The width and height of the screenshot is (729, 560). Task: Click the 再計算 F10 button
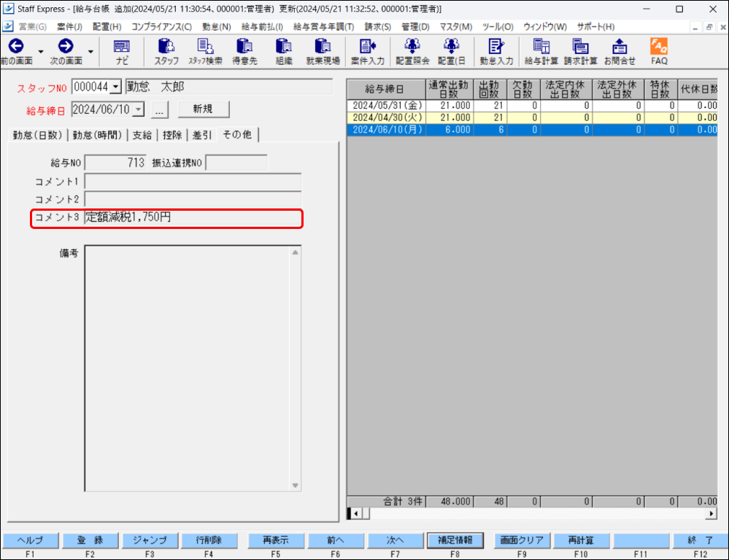point(581,540)
